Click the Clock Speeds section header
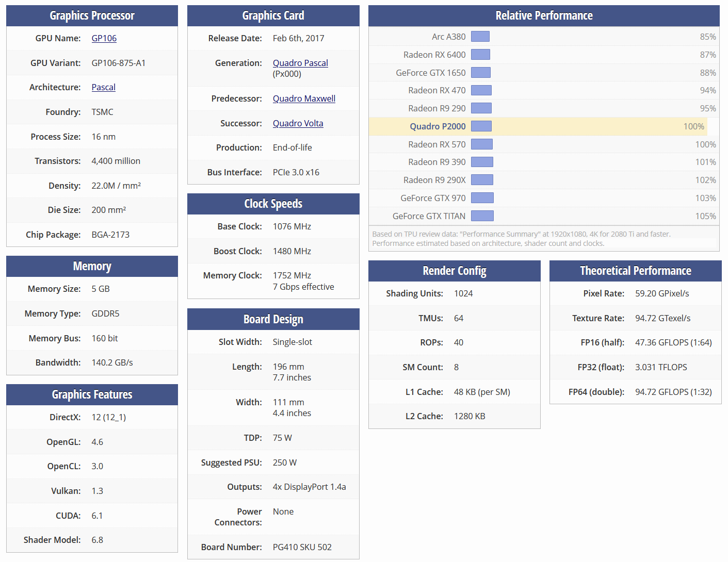Viewport: 728px width, 562px height. pos(273,204)
